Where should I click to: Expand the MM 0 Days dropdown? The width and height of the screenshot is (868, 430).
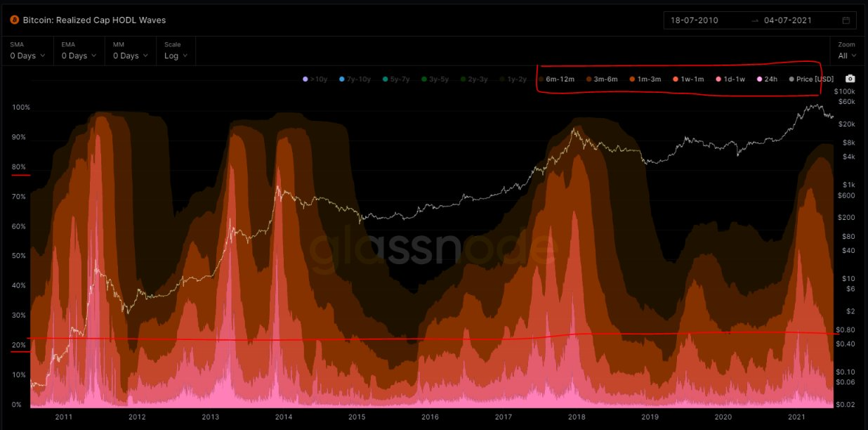pyautogui.click(x=131, y=56)
